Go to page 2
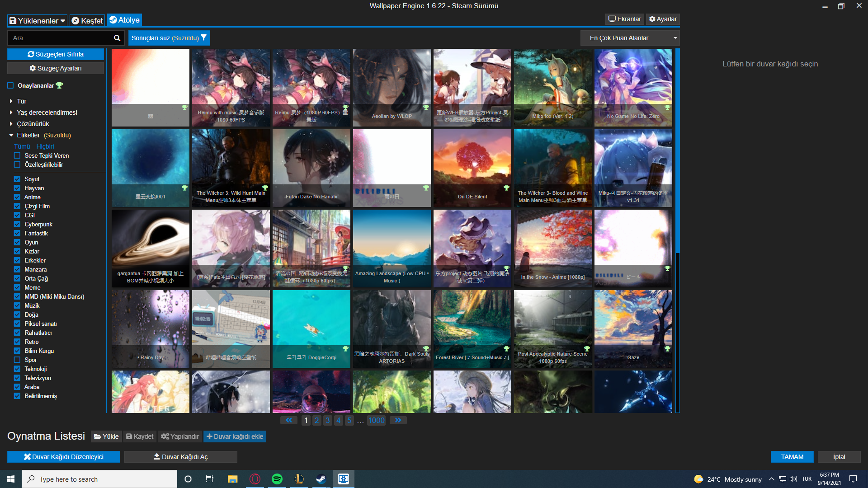This screenshot has width=868, height=488. click(316, 420)
